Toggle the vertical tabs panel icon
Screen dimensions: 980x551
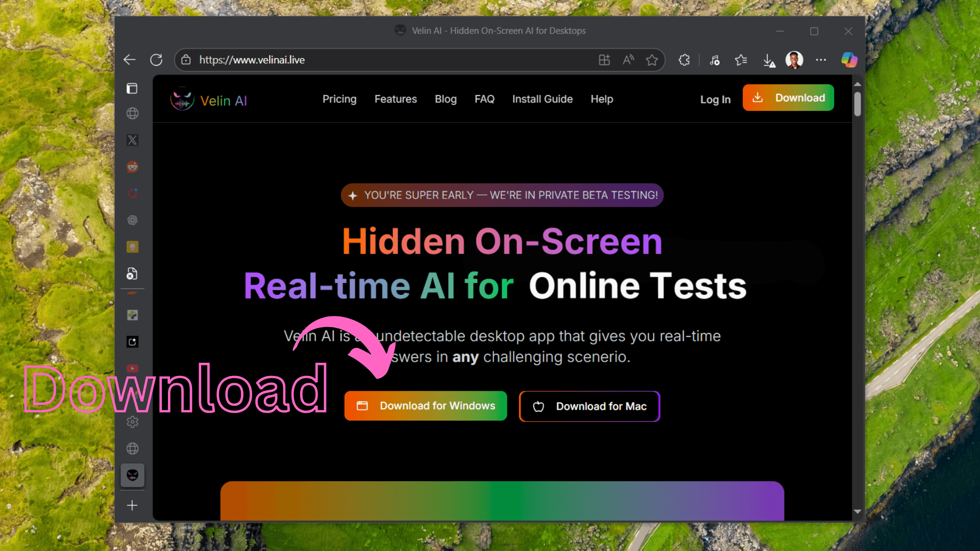(x=132, y=89)
